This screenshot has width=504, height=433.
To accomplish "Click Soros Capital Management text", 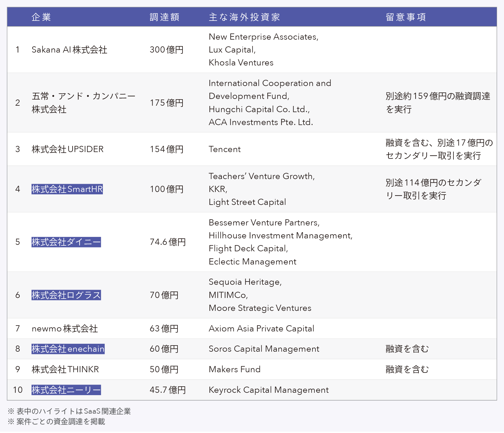I will point(264,349).
